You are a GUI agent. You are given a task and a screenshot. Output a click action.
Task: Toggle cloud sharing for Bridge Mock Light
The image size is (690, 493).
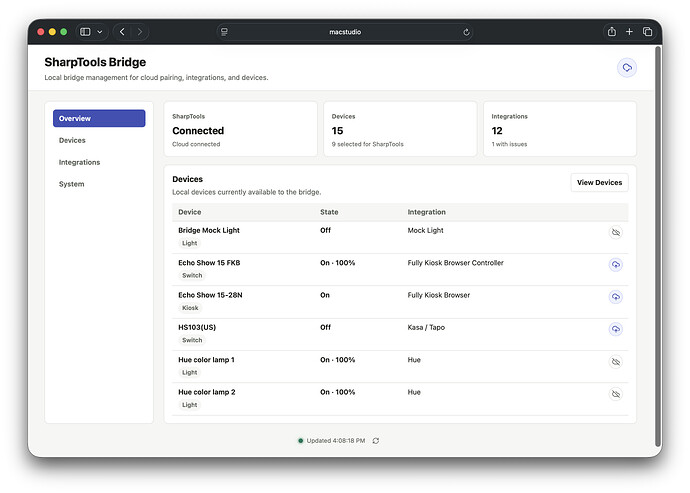616,232
